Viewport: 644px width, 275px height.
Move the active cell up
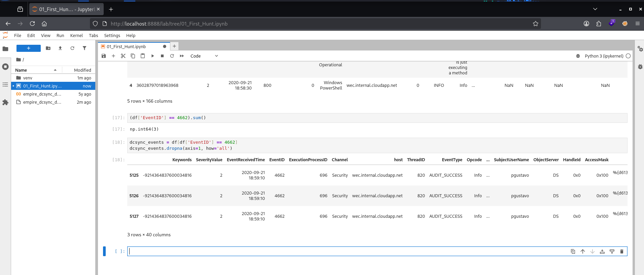(x=583, y=251)
